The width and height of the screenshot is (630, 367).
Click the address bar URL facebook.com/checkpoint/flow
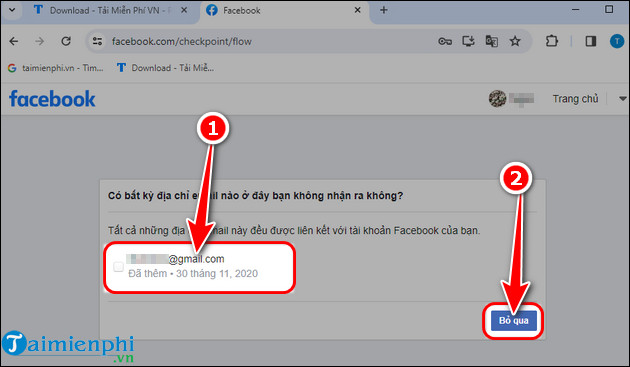(182, 41)
